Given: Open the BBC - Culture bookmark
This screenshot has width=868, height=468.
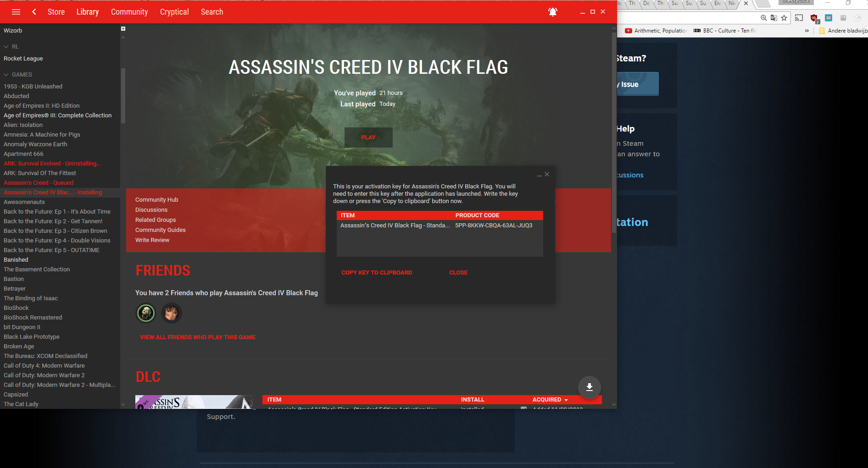Looking at the screenshot, I should (724, 31).
